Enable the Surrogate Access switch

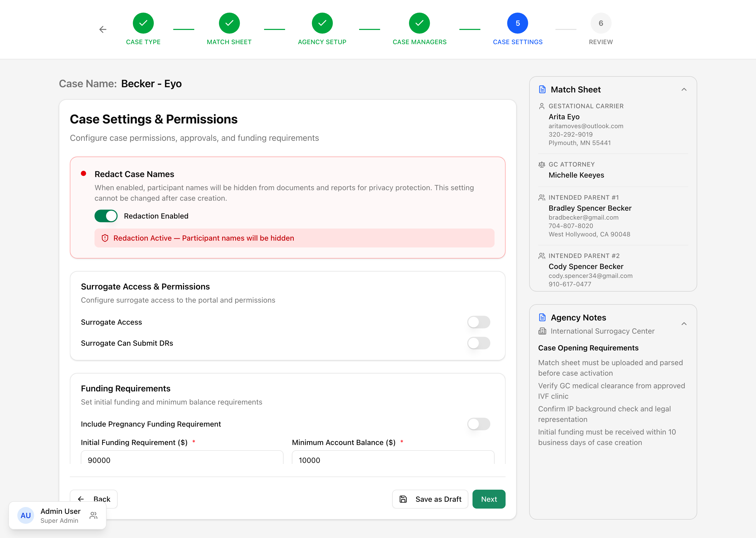point(479,322)
